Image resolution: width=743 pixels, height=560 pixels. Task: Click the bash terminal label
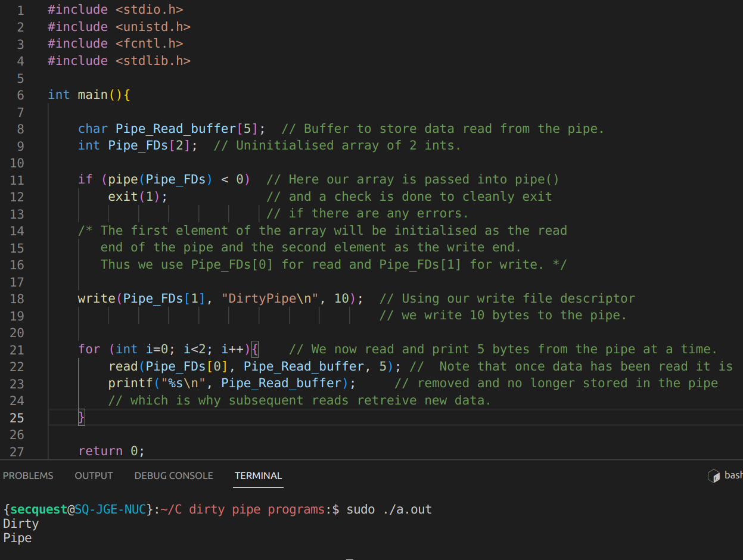tap(734, 475)
